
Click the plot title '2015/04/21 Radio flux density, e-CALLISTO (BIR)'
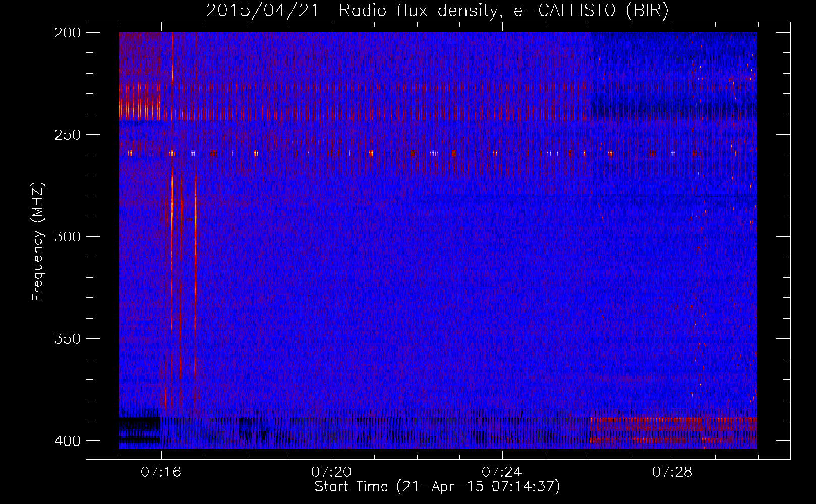[437, 11]
